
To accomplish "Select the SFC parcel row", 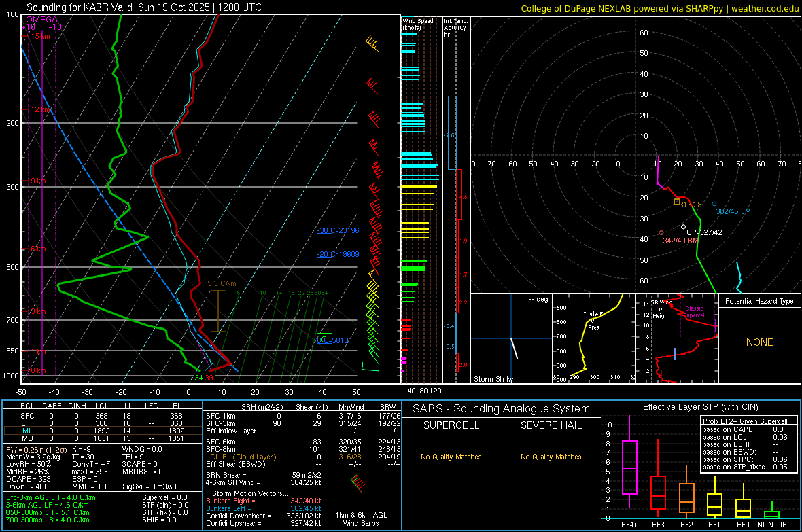I will (102, 416).
